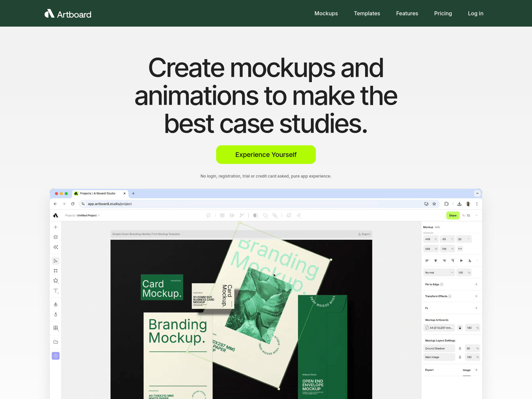Bookmark the page with the star icon
Image resolution: width=532 pixels, height=399 pixels.
(x=434, y=204)
